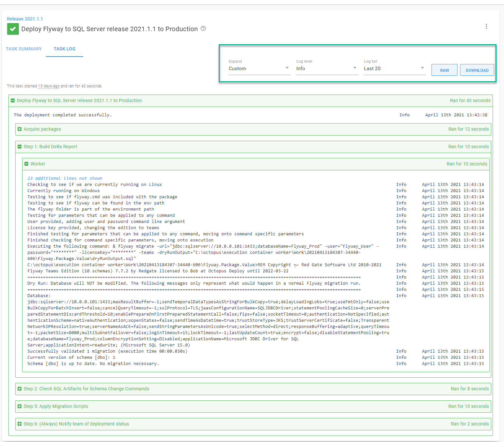Click the green success checkmark icon
504x442 pixels.
[13, 29]
